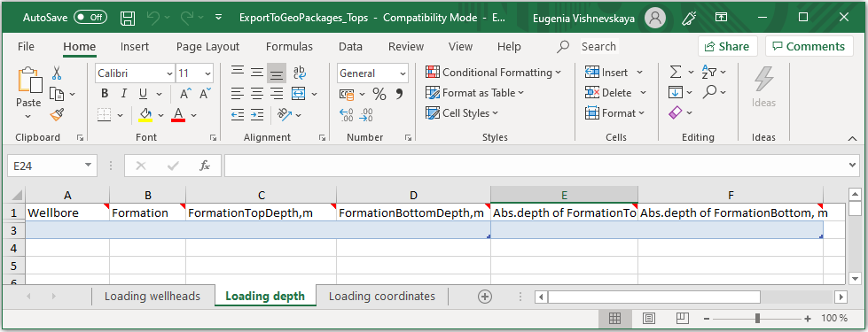Click the Comments button
Image resolution: width=868 pixels, height=332 pixels.
point(809,46)
